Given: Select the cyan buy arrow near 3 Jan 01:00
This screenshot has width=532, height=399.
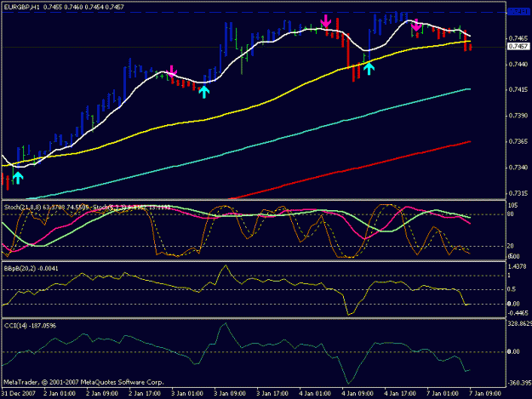Looking at the screenshot, I should [203, 92].
